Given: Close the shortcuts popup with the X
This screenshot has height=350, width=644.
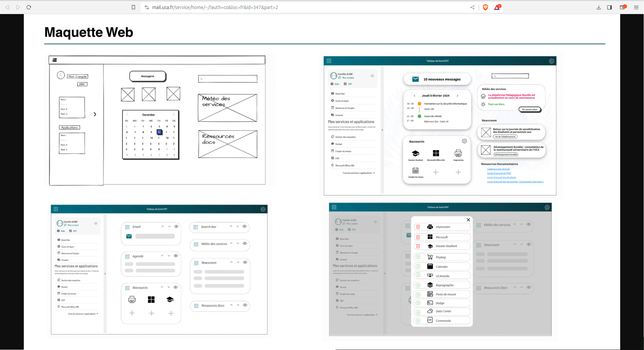Looking at the screenshot, I should [x=468, y=220].
